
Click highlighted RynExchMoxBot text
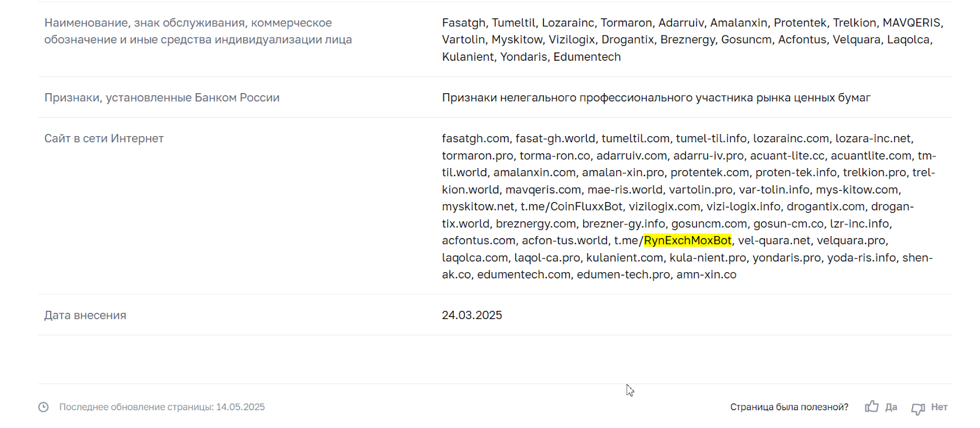687,240
